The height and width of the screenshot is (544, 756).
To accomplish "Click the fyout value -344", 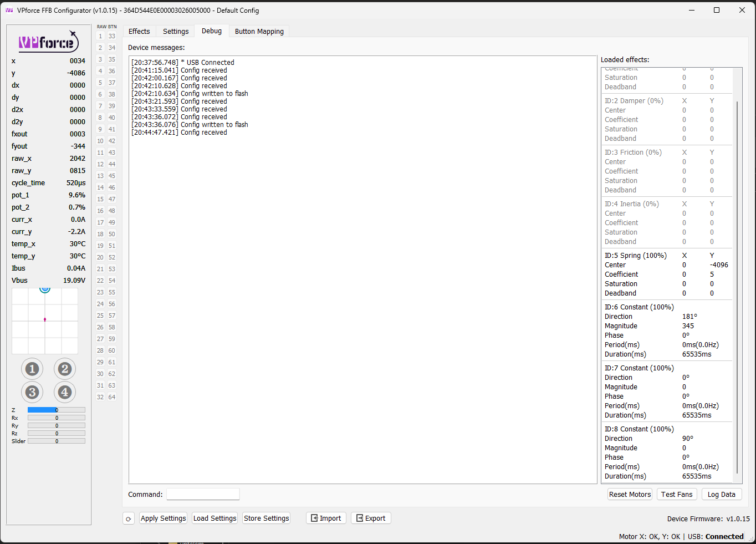I will [x=78, y=146].
